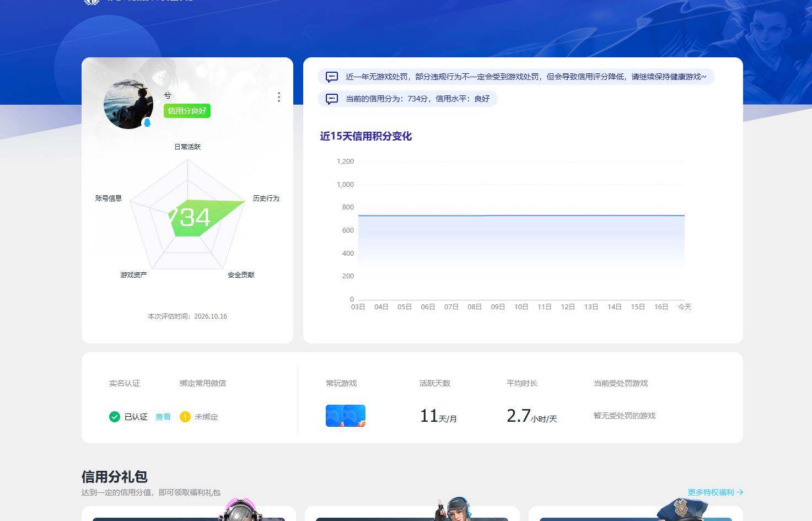Click the 03日 label on chart axis

point(358,307)
